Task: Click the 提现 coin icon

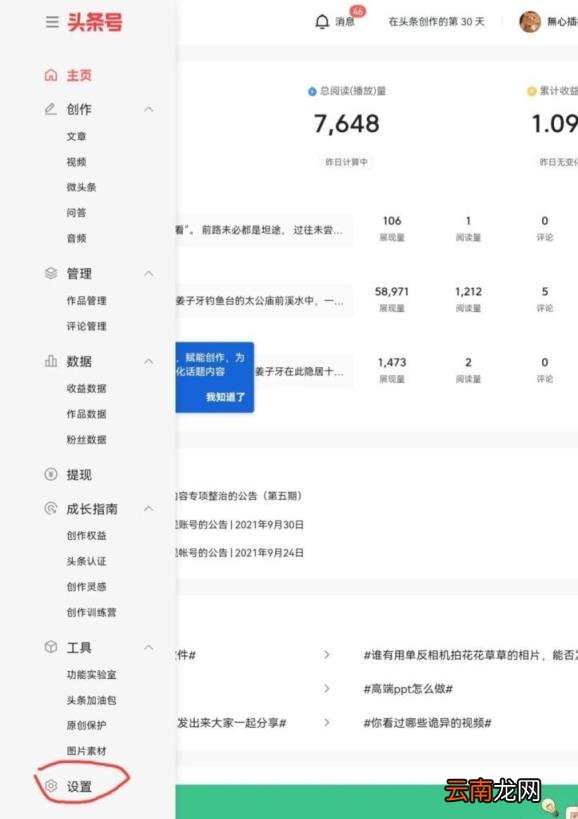Action: (x=51, y=474)
